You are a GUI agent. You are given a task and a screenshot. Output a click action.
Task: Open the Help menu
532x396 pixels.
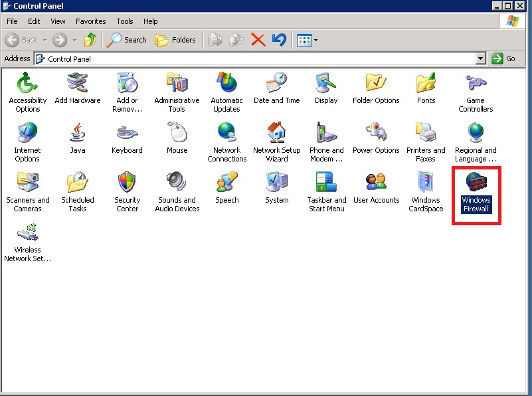(x=150, y=21)
